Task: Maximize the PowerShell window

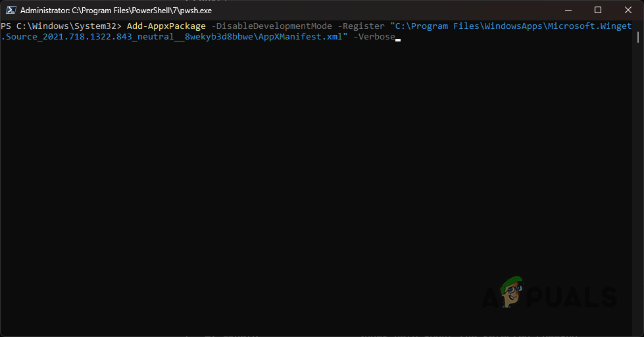Action: tap(598, 11)
